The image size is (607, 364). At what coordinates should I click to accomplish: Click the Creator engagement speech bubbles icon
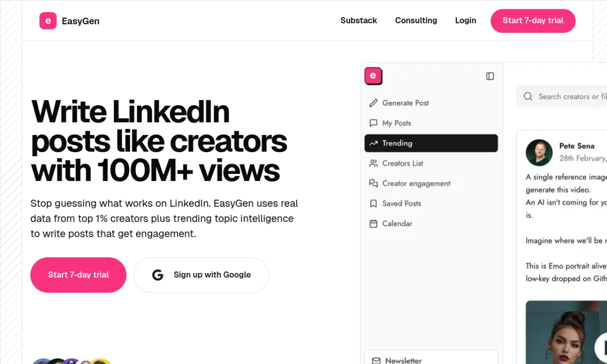pos(374,183)
